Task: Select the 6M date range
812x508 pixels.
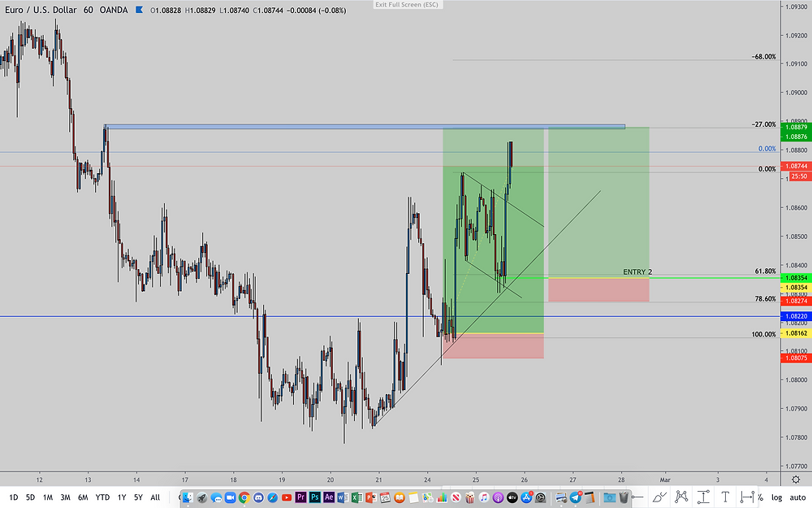Action: coord(83,497)
